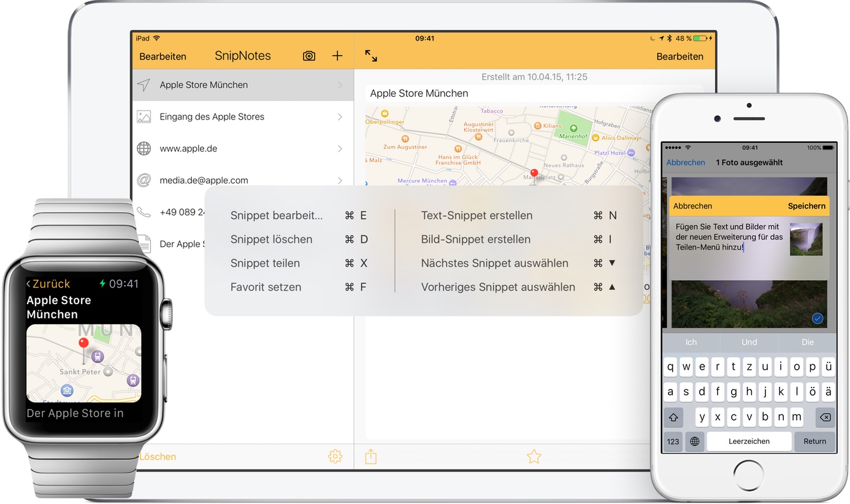Tap the backspace key on iPhone keyboard
This screenshot has height=504, width=850.
pyautogui.click(x=825, y=418)
